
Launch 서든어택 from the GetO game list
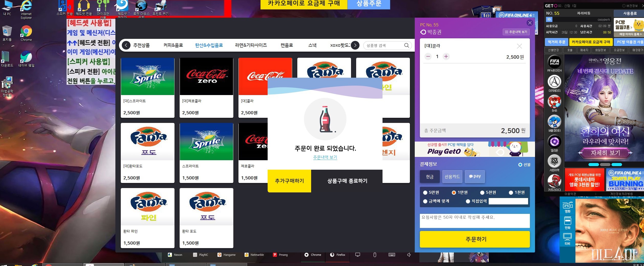[554, 163]
